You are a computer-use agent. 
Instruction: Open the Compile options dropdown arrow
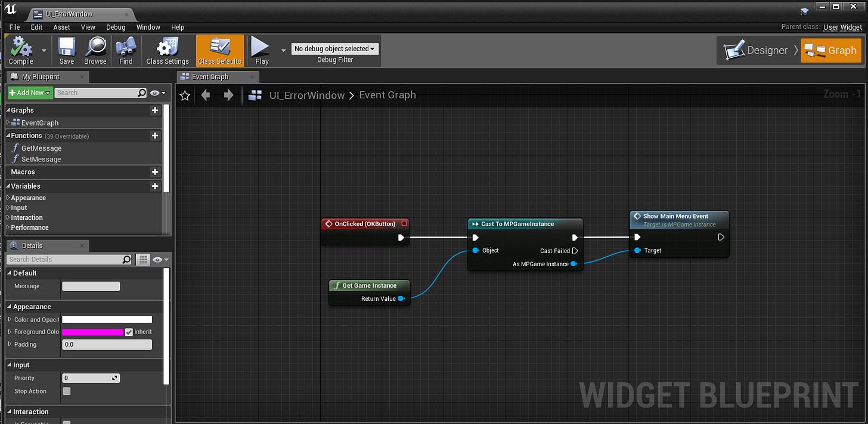(44, 51)
